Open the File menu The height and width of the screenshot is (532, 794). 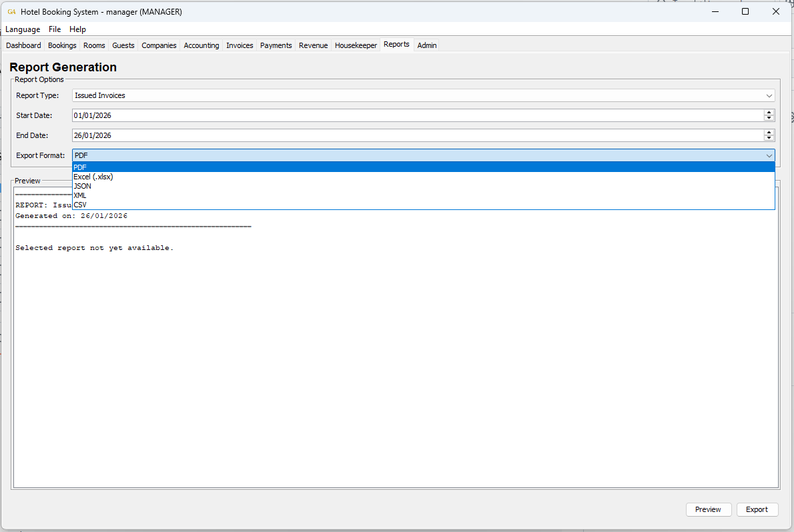click(55, 29)
